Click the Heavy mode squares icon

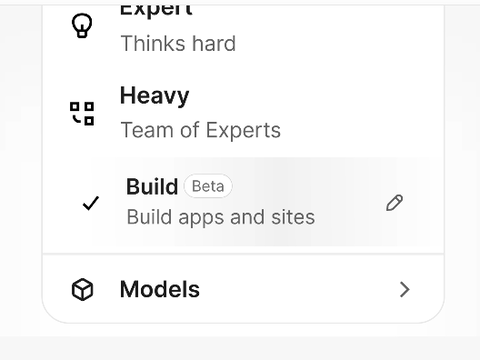point(82,113)
